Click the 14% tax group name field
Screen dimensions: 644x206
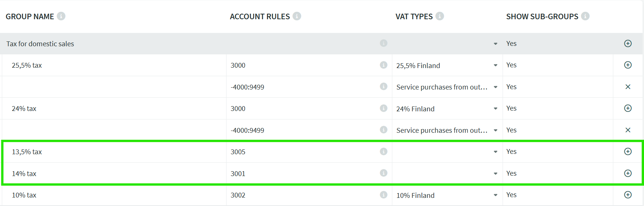(111, 173)
